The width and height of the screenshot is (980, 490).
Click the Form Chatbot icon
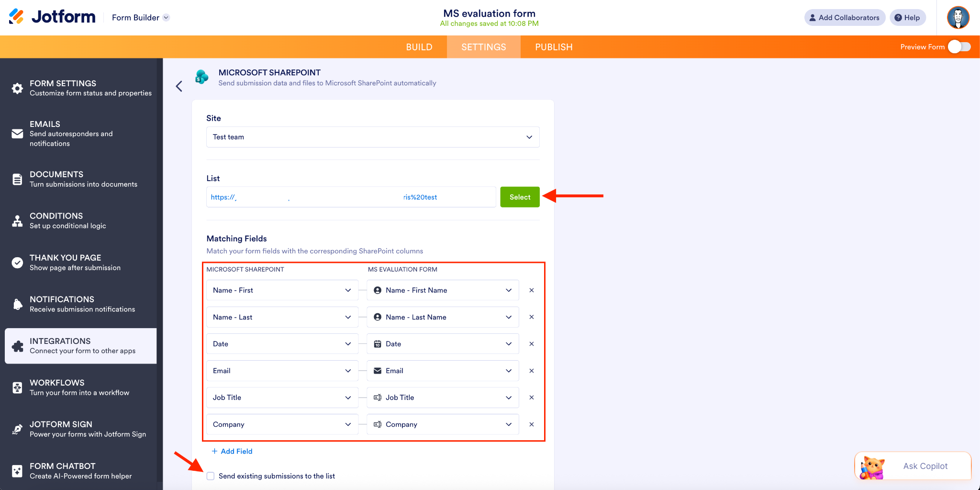pyautogui.click(x=17, y=470)
